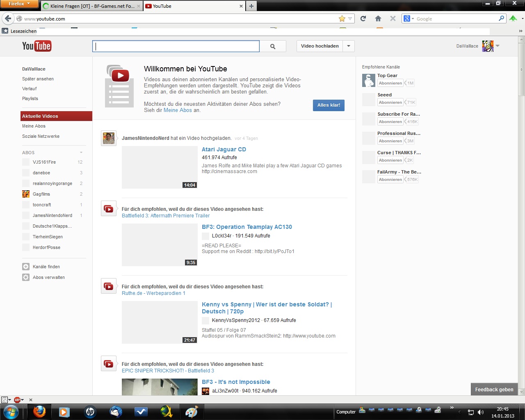Select Aktuelle Videos in sidebar
Viewport: 525px width, 420px height.
click(56, 116)
